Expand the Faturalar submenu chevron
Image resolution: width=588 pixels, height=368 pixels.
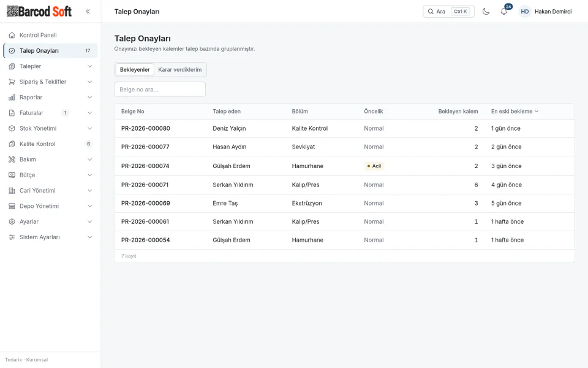[89, 113]
